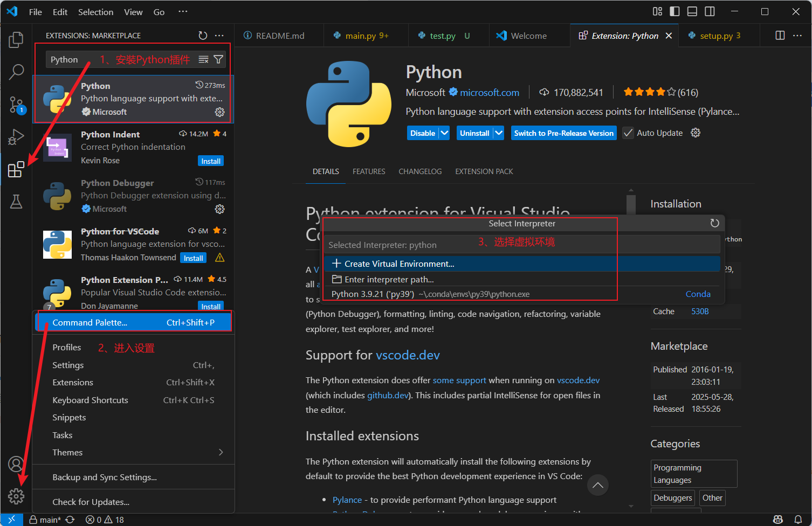Viewport: 812px width, 526px height.
Task: Install the Python Indent extension
Action: tap(211, 161)
